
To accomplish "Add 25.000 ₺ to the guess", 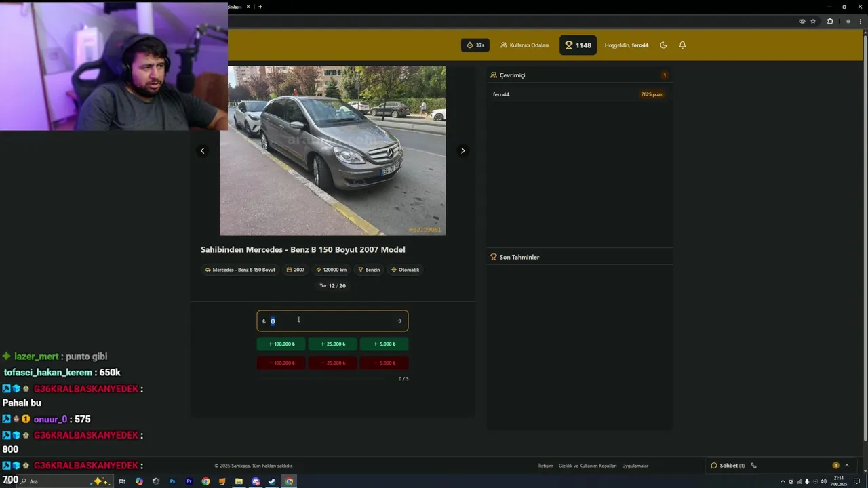I will [332, 344].
